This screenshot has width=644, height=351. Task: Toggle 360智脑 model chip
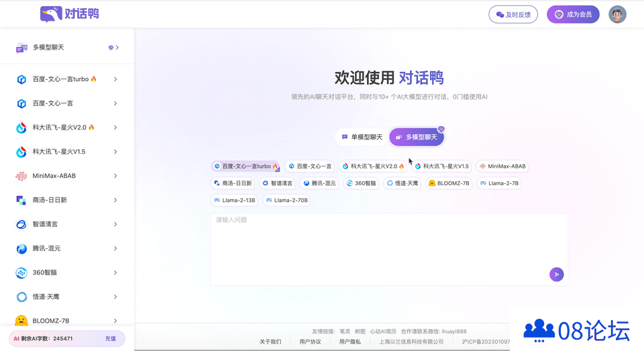(361, 183)
